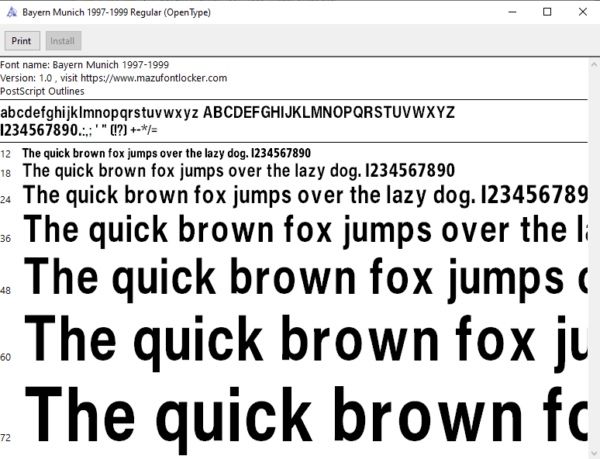The height and width of the screenshot is (459, 600).
Task: Click the Print button
Action: pyautogui.click(x=22, y=41)
